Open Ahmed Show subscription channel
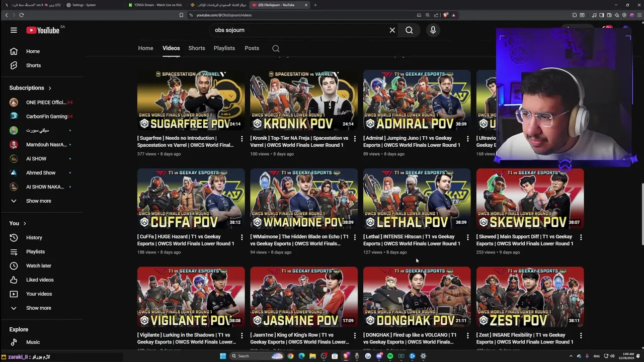The width and height of the screenshot is (644, 362). click(42, 172)
